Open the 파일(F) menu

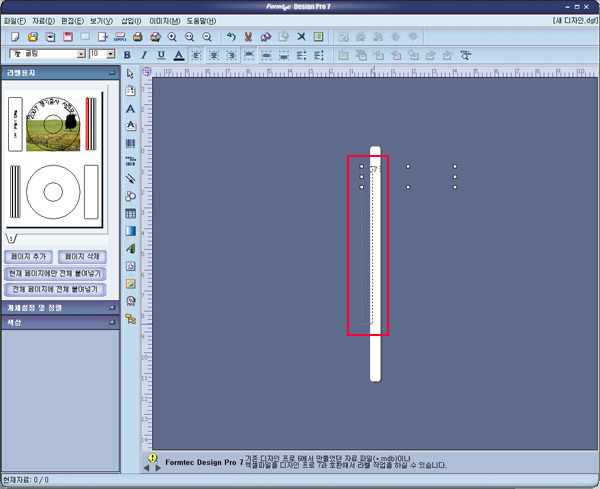(14, 20)
